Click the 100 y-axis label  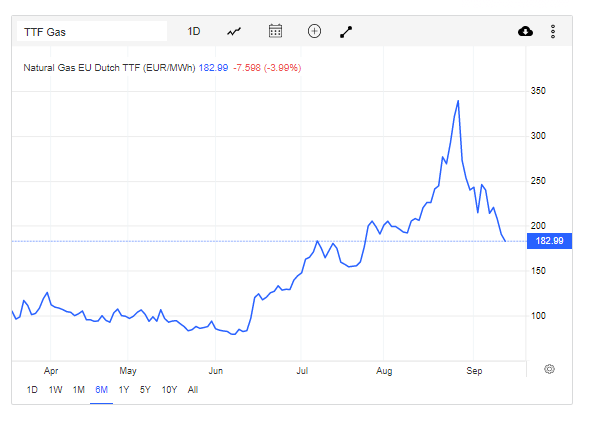pyautogui.click(x=538, y=316)
